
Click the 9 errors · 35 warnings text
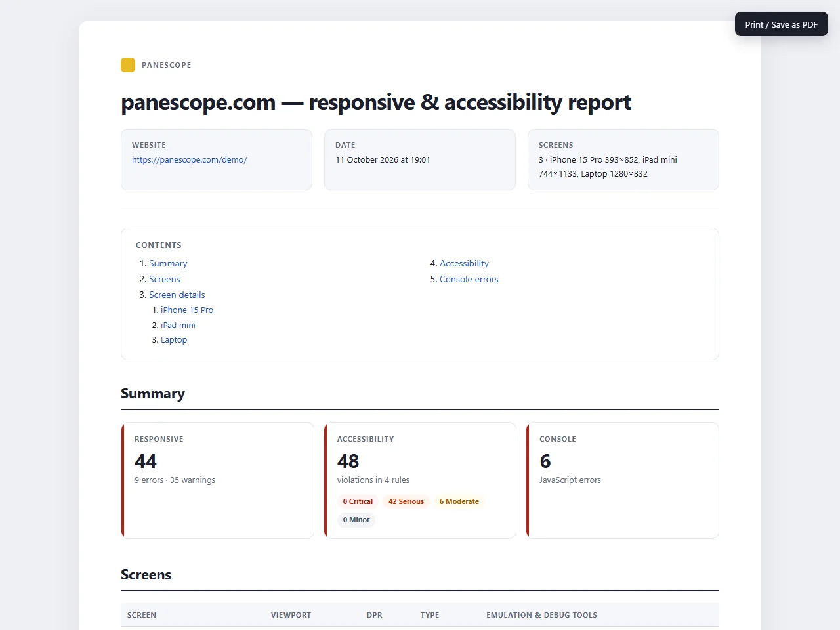coord(175,480)
